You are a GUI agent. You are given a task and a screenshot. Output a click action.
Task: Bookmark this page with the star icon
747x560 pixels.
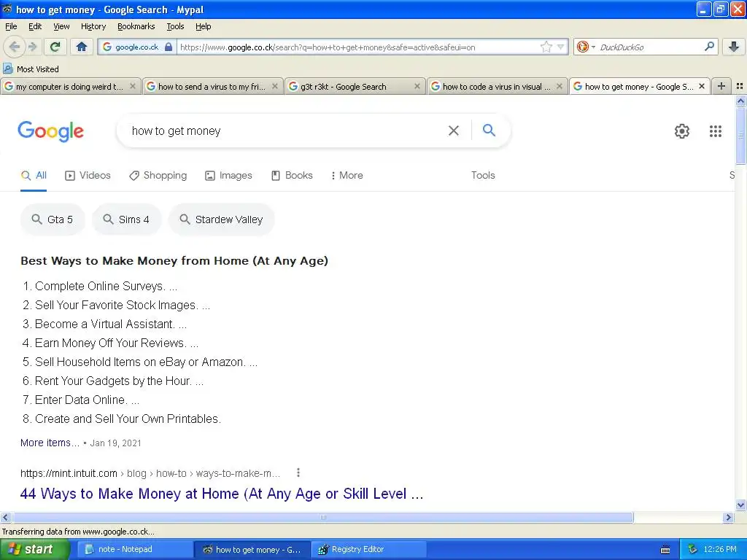click(546, 47)
